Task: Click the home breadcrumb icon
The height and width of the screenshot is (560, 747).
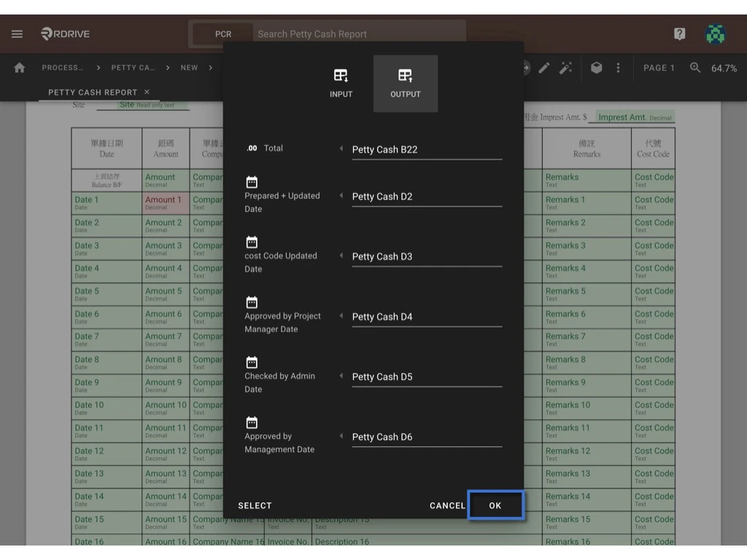Action: [20, 67]
